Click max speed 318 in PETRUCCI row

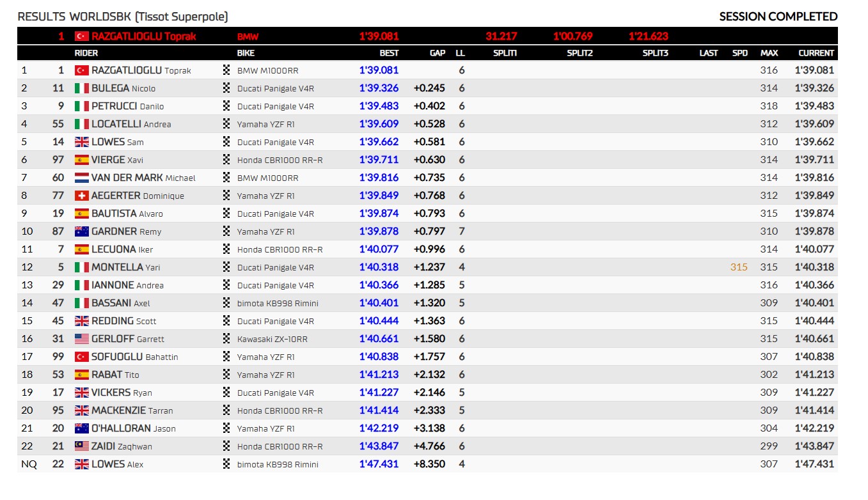(769, 106)
